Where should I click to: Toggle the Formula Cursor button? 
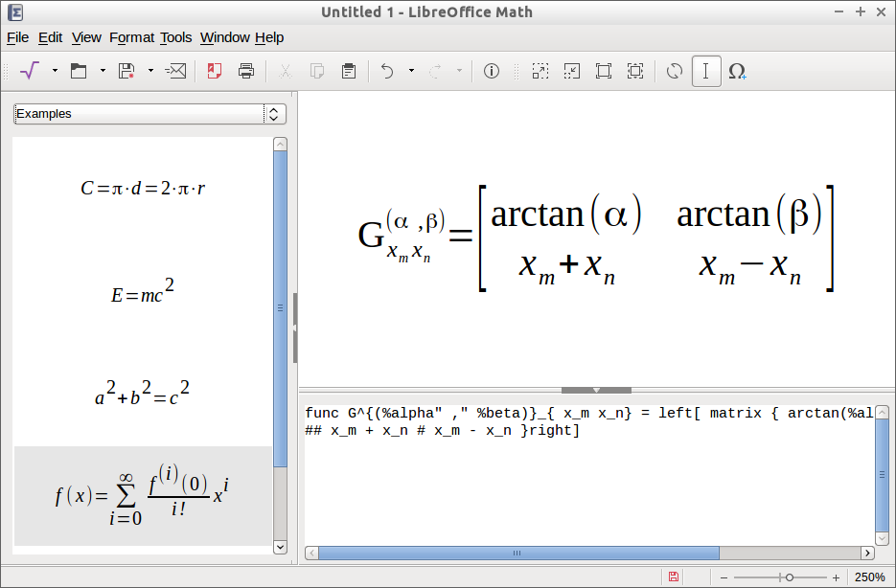point(706,71)
